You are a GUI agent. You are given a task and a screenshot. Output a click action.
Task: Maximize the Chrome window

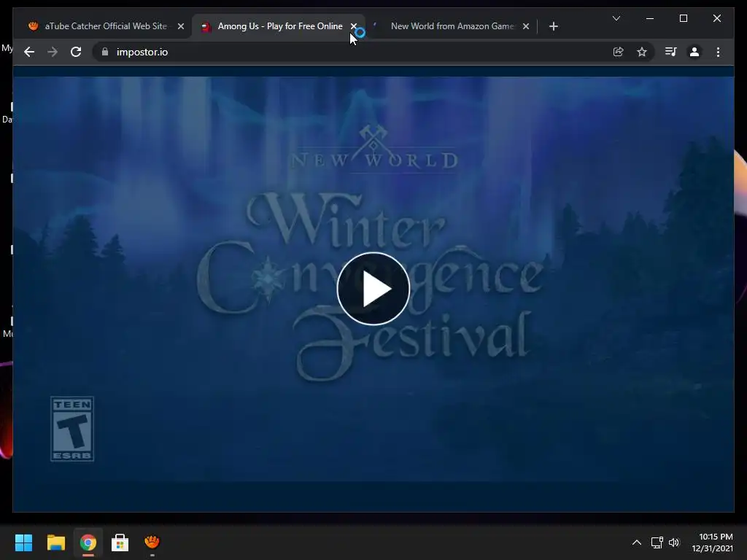pyautogui.click(x=683, y=18)
